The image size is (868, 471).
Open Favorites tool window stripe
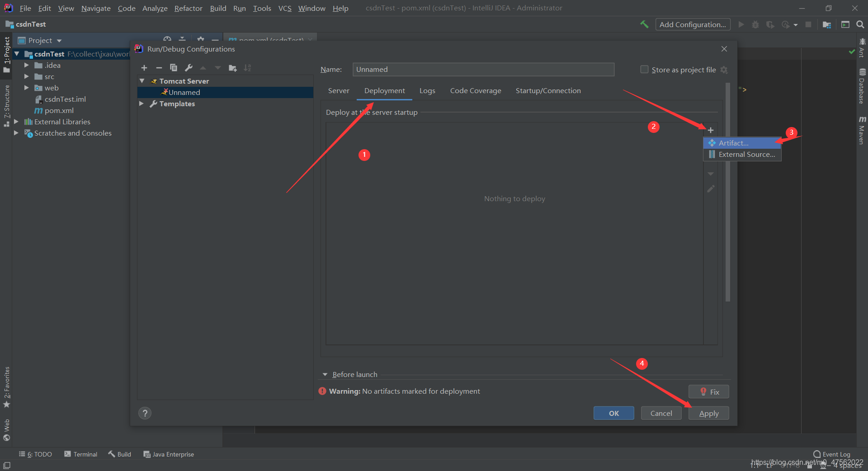pos(7,387)
